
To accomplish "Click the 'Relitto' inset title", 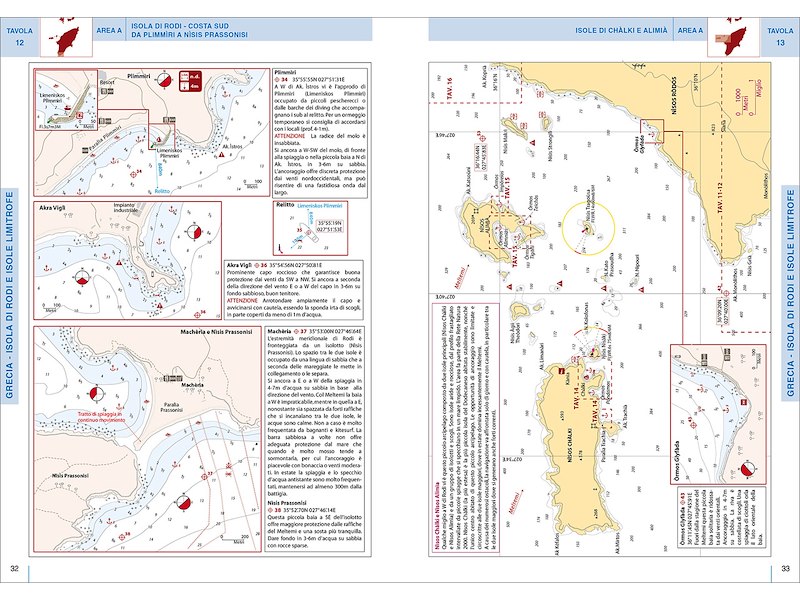I will click(285, 205).
